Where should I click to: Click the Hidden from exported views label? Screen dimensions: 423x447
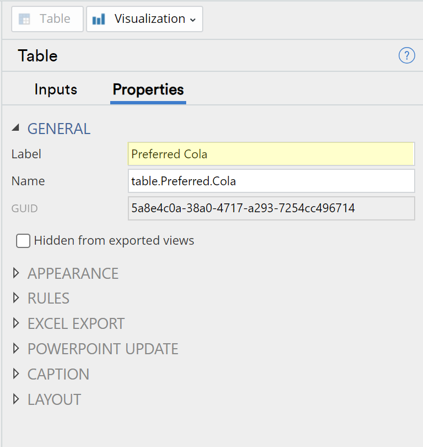[114, 240]
